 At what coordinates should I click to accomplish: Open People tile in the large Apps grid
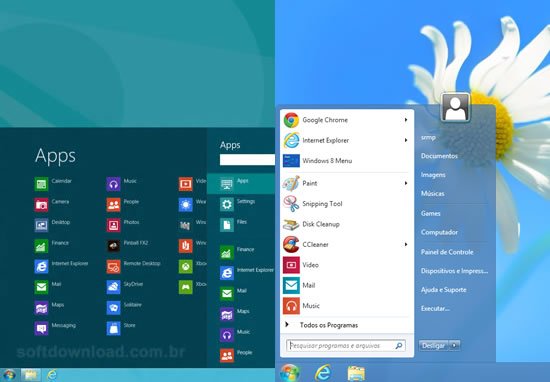point(123,205)
